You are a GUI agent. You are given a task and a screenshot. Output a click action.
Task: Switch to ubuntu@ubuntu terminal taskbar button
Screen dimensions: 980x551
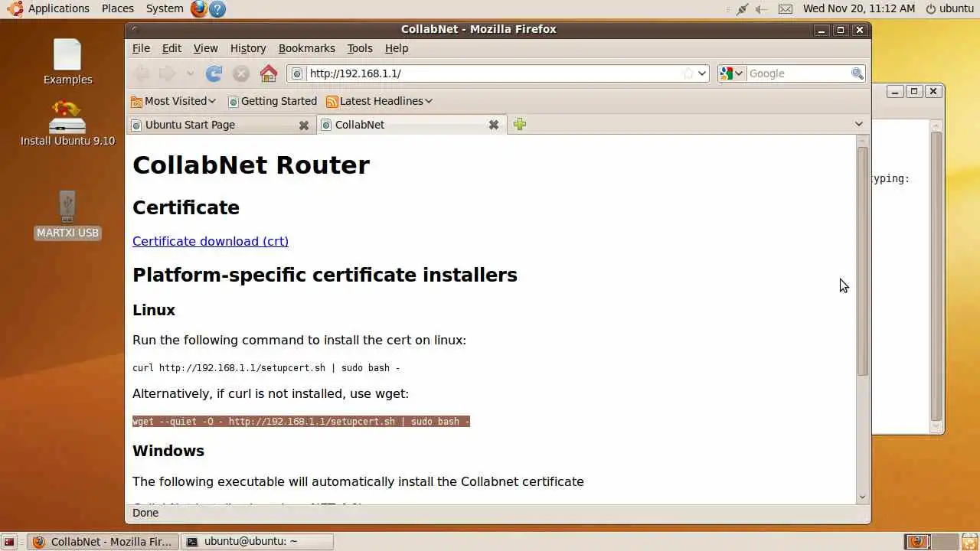click(257, 542)
